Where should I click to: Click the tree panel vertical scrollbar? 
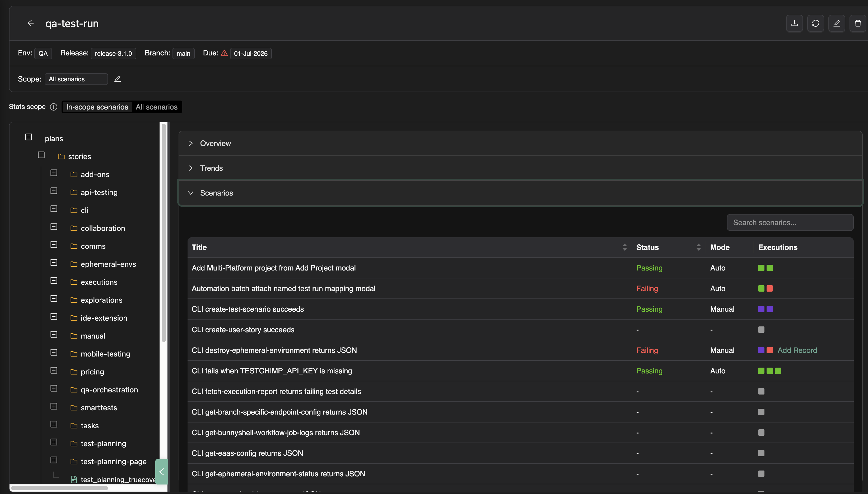point(164,232)
